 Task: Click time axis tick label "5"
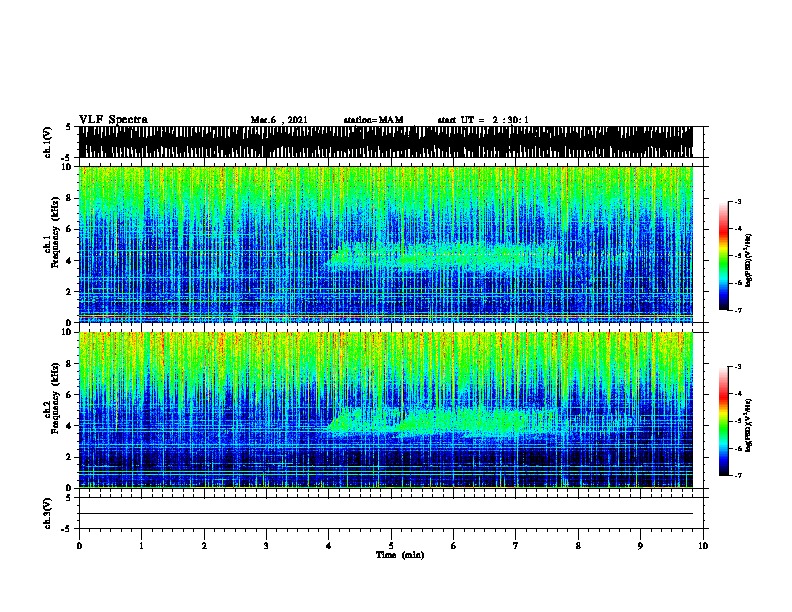(x=391, y=545)
